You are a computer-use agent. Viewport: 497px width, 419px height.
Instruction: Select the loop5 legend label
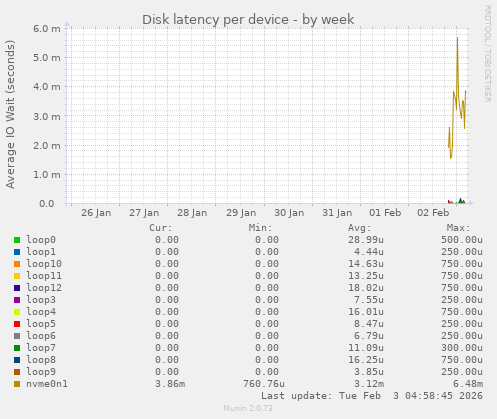coord(41,324)
